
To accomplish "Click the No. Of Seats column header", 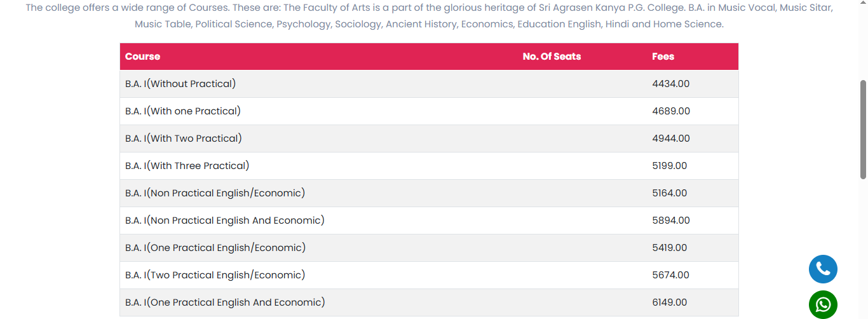I will coord(552,57).
